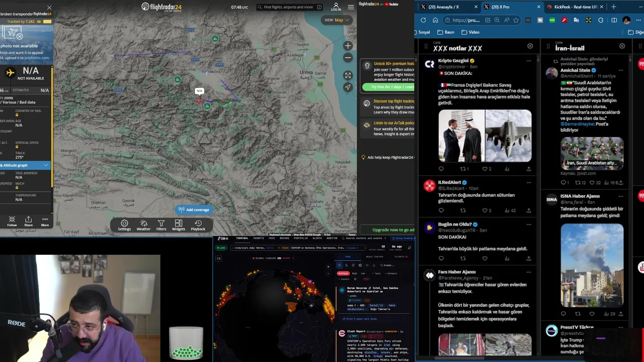Add this page to favorites
The width and height of the screenshot is (644, 362).
[x=516, y=20]
